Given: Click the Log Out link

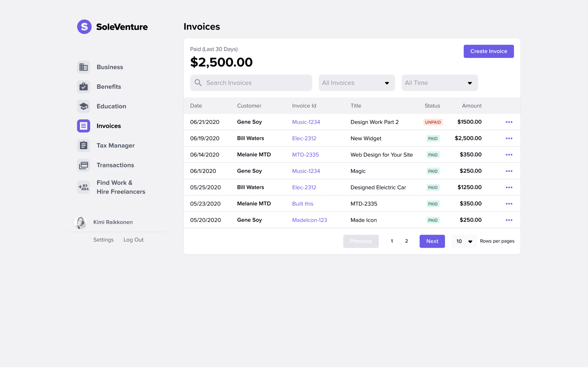Looking at the screenshot, I should coord(133,240).
